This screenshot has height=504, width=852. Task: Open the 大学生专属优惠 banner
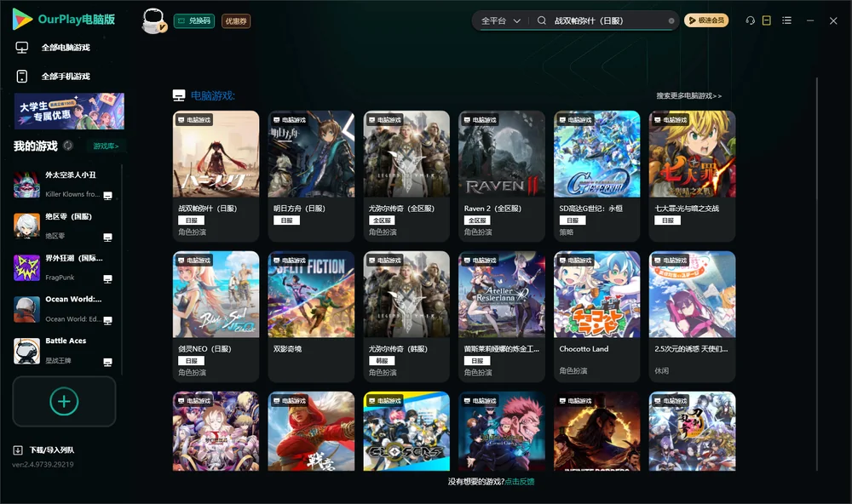point(69,111)
